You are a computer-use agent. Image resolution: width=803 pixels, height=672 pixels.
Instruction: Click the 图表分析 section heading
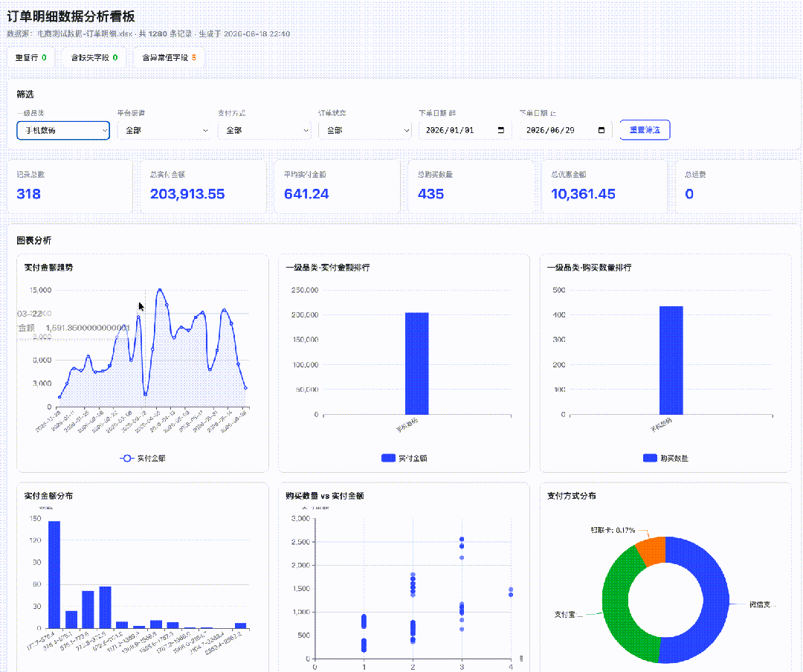(33, 240)
